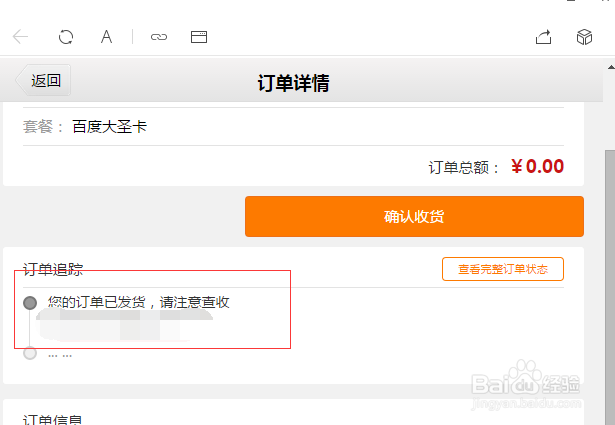Click the 订单追踪 section heading

pyautogui.click(x=53, y=269)
